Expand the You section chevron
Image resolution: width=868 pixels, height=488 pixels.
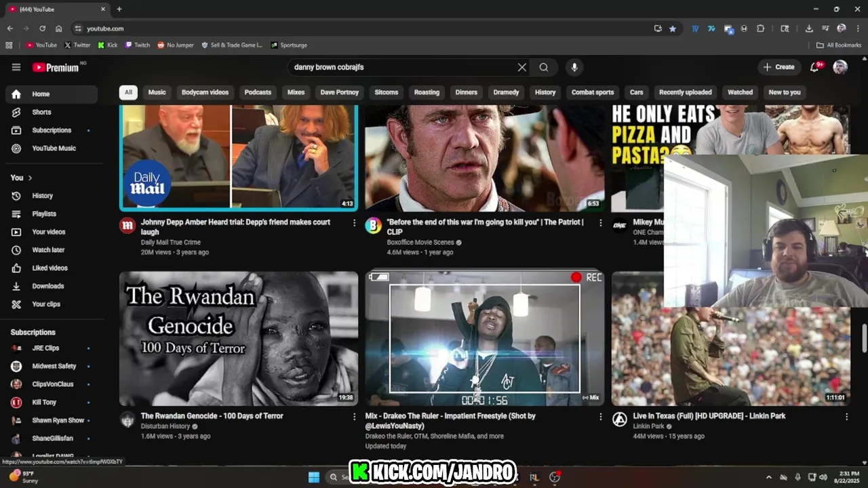pyautogui.click(x=30, y=178)
